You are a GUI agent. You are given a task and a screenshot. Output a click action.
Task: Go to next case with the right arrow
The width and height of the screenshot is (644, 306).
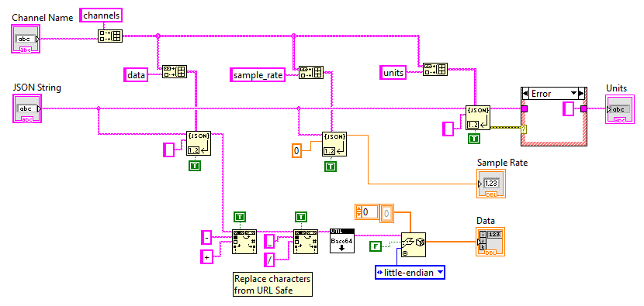coord(581,93)
